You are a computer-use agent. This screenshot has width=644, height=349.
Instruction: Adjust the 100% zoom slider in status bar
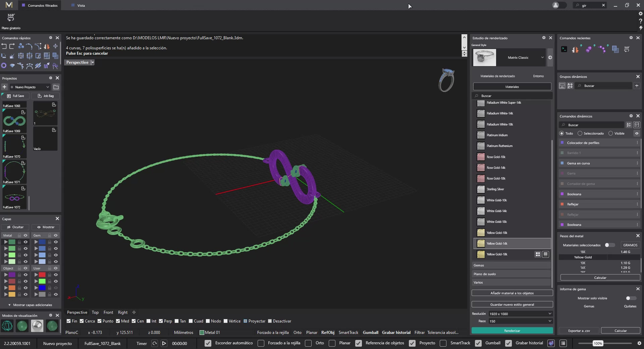coord(598,343)
